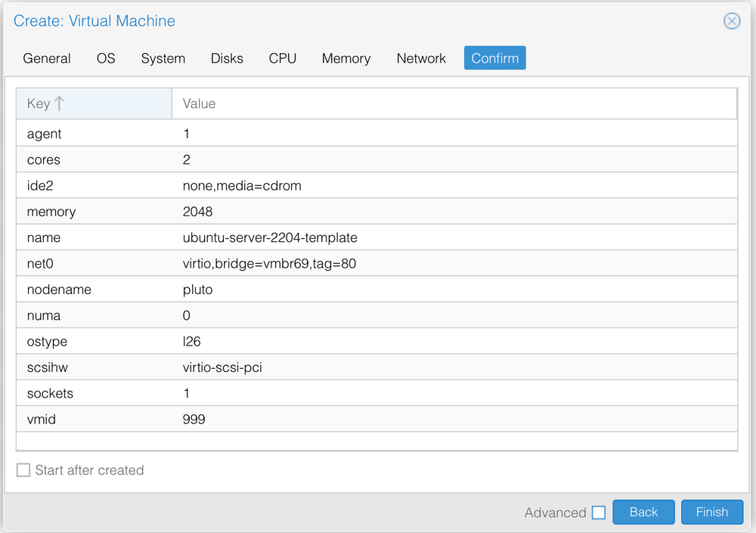Select the memory row showing 2048

point(302,212)
